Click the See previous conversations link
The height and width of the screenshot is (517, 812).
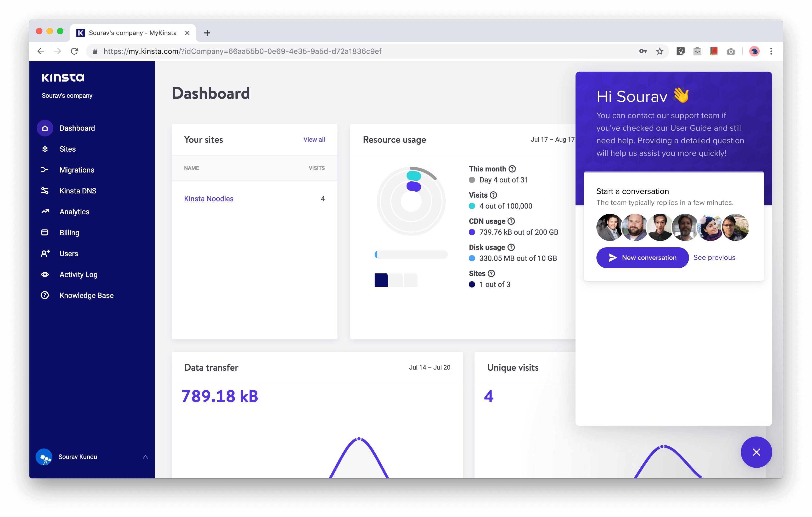click(714, 257)
